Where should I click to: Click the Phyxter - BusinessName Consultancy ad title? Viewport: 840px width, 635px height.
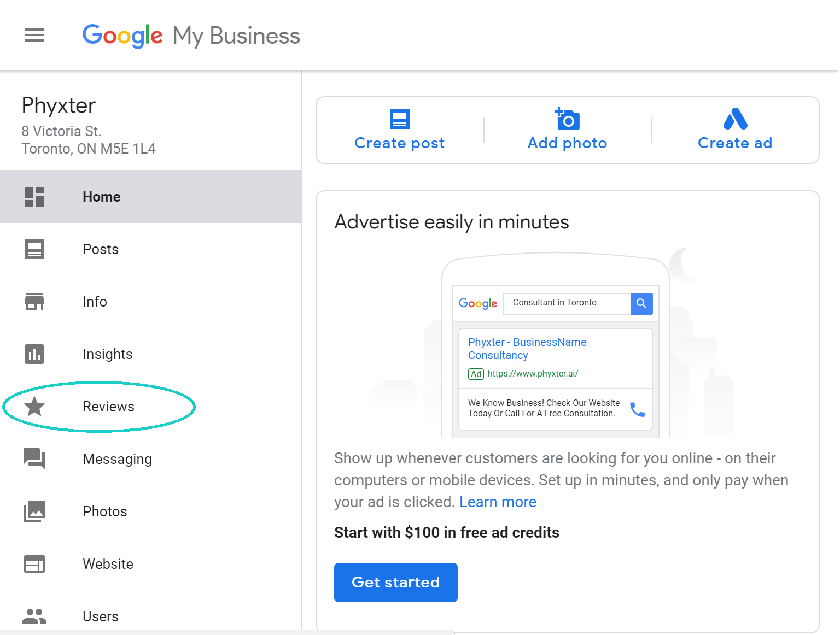[x=527, y=349]
